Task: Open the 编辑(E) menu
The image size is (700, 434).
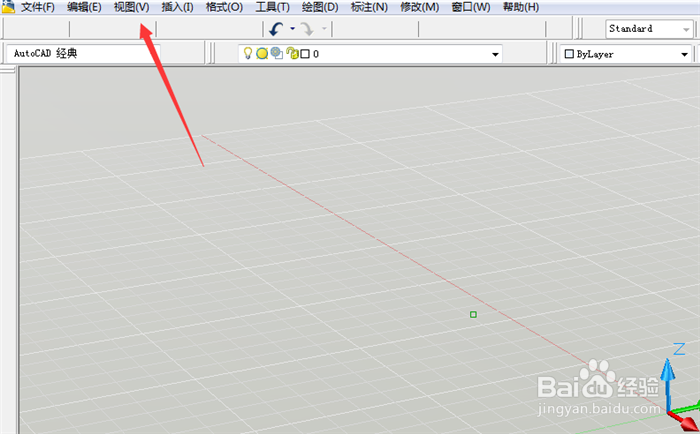Action: pos(84,7)
